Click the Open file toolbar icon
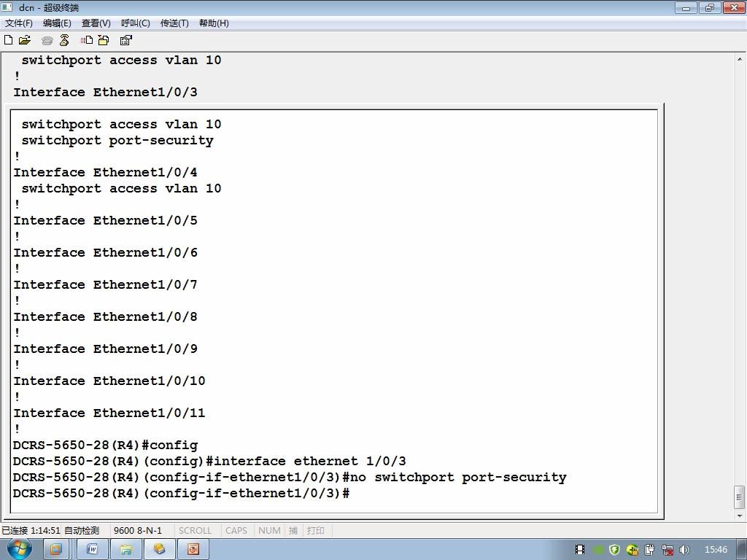Viewport: 747px width, 560px height. coord(25,41)
